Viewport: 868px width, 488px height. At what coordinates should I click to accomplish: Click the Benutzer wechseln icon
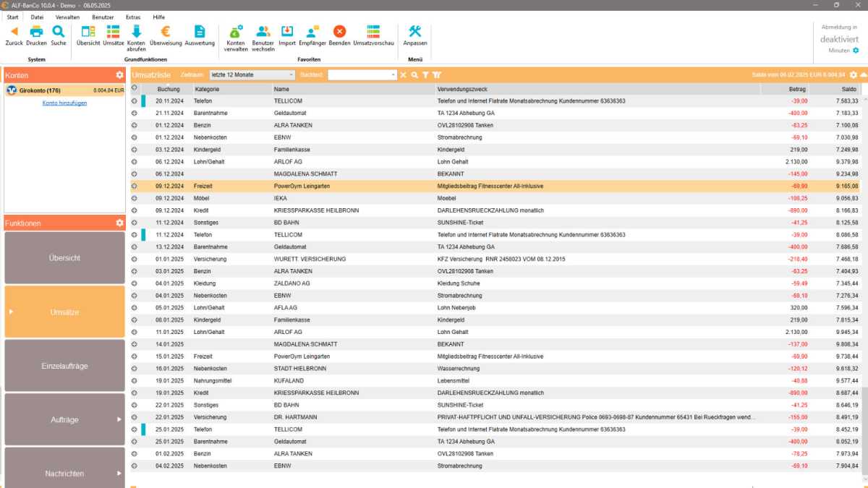pos(263,32)
